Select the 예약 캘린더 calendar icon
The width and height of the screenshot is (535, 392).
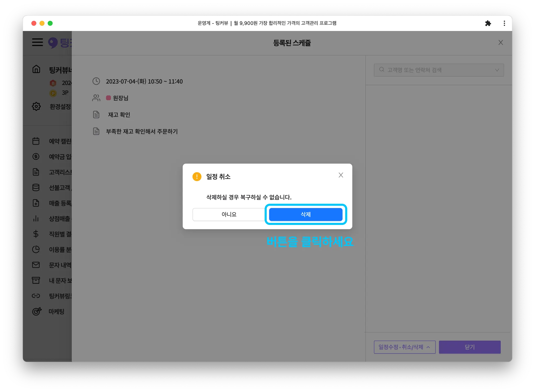[36, 141]
